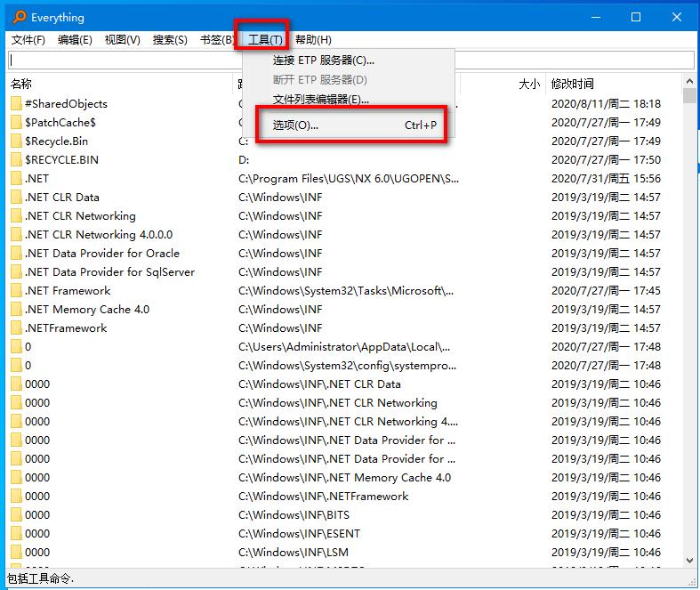Select .NET Data Provider for Oracle entry
The height and width of the screenshot is (590, 700).
[102, 254]
